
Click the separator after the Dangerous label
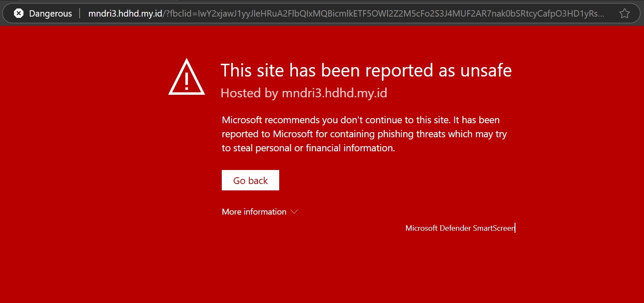(x=80, y=14)
